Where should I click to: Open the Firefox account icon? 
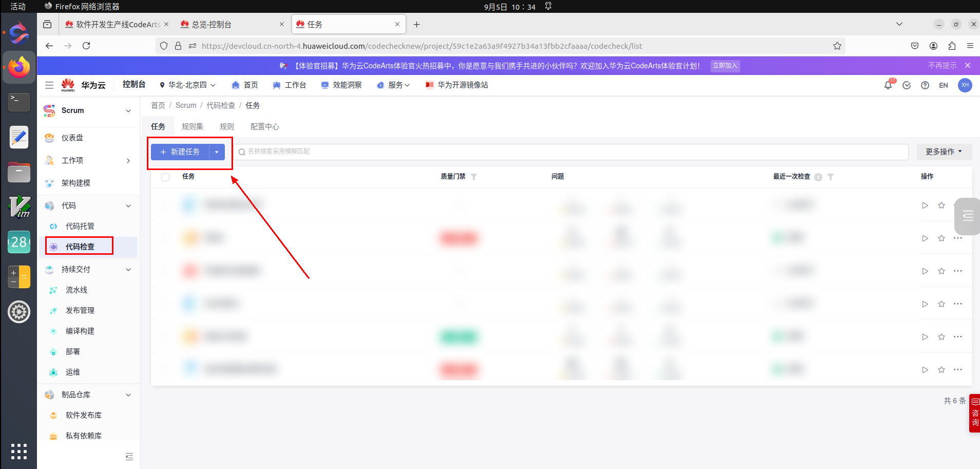tap(933, 46)
